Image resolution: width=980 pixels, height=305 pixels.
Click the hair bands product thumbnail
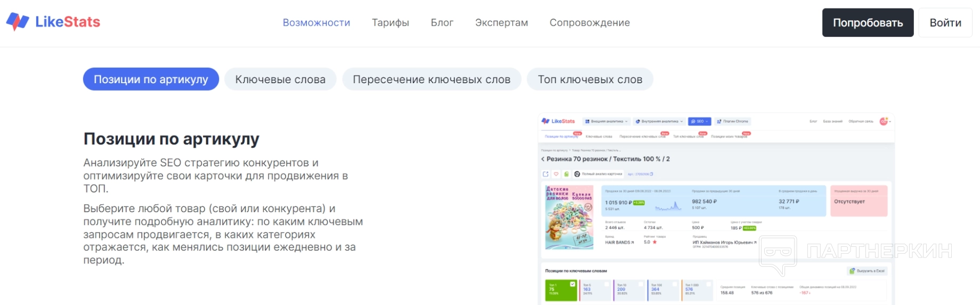569,217
